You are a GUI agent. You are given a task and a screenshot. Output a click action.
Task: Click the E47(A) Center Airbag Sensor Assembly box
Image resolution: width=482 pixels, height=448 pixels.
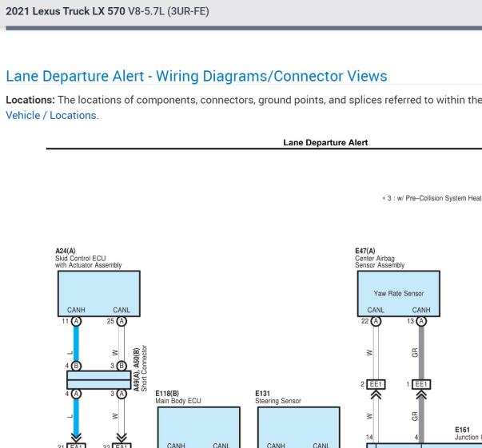[x=398, y=294]
